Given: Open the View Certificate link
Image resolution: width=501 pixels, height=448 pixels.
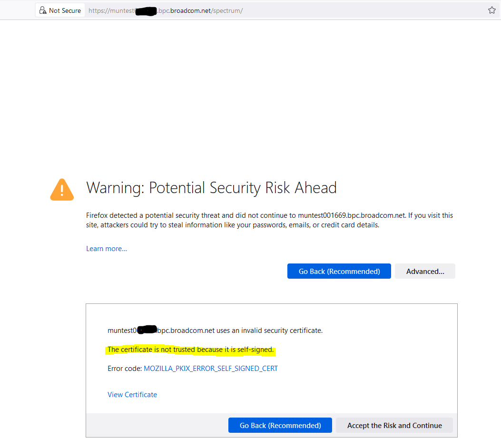Looking at the screenshot, I should (132, 395).
